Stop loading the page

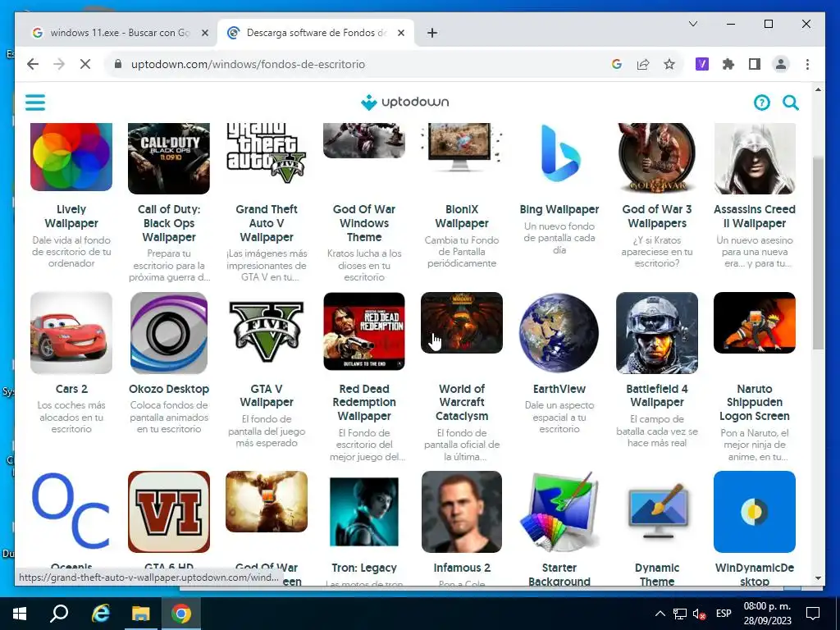84,64
